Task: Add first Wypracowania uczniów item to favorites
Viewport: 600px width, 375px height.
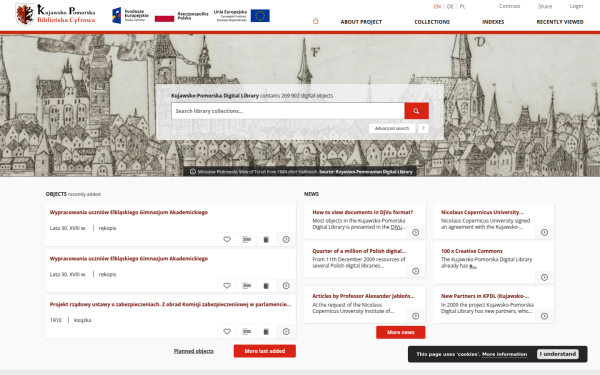Action: click(227, 240)
